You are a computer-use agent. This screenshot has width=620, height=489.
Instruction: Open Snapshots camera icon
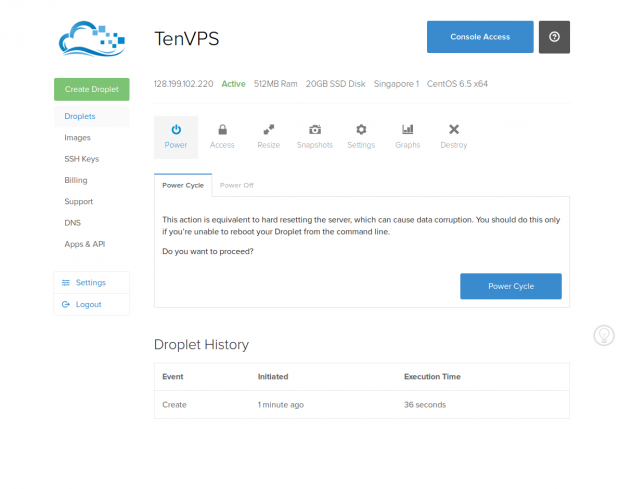[x=314, y=130]
